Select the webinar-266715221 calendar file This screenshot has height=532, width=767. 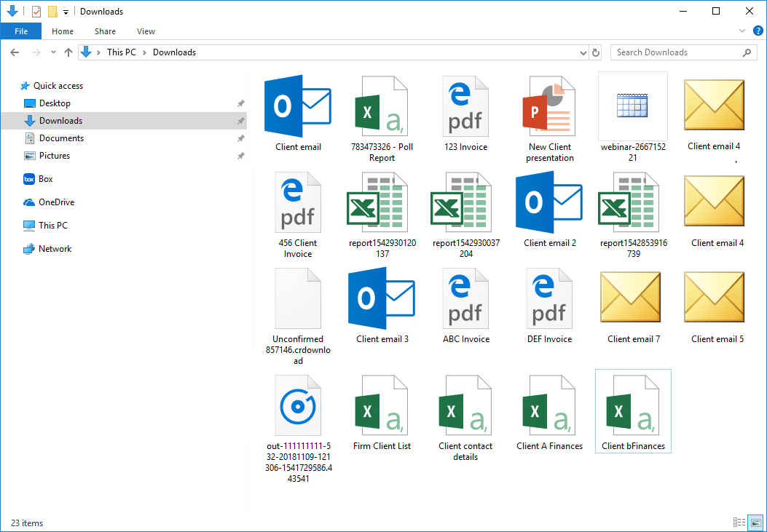(633, 118)
